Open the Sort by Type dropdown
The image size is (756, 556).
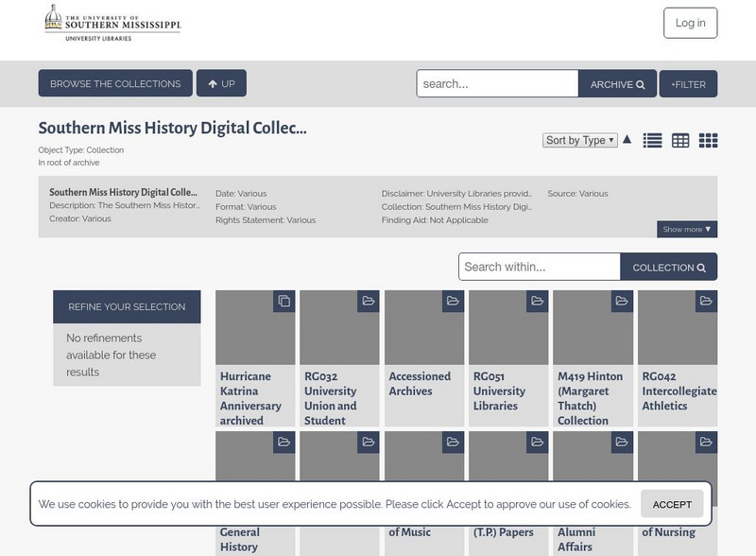point(580,140)
